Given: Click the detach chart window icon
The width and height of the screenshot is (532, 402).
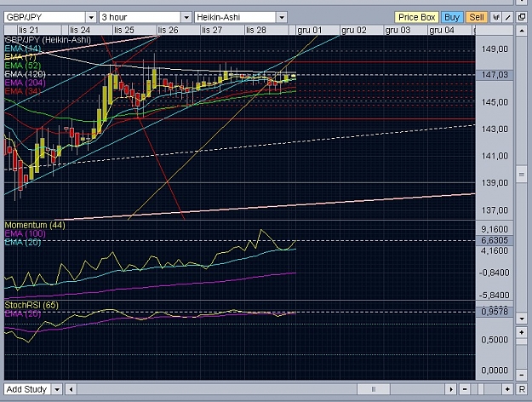Looking at the screenshot, I should 522,17.
